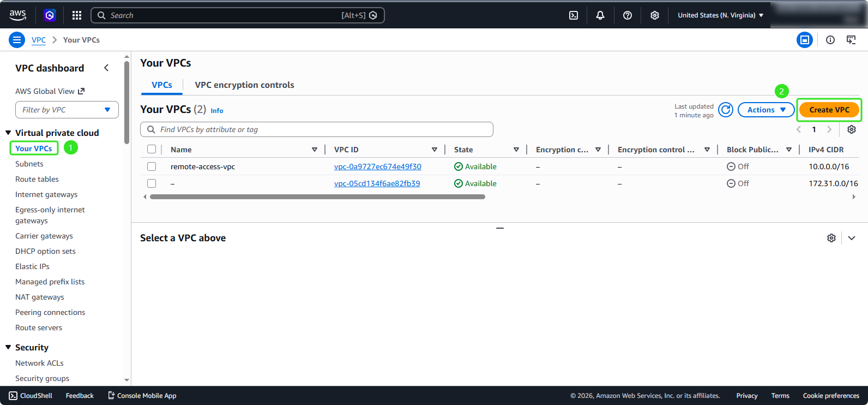Open the screen feedback icon beside info
Screen dimensions: 868x405
[851, 40]
